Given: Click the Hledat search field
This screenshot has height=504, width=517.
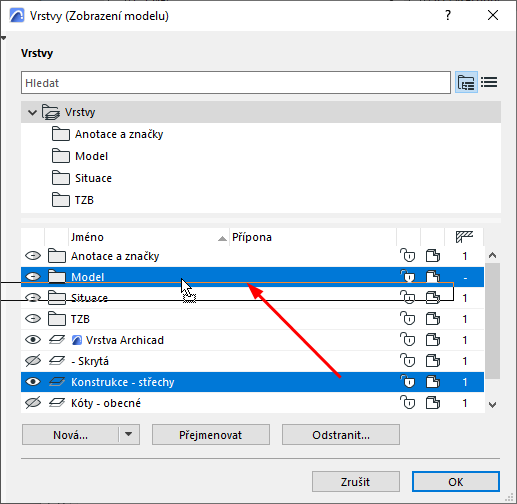Looking at the screenshot, I should [236, 83].
